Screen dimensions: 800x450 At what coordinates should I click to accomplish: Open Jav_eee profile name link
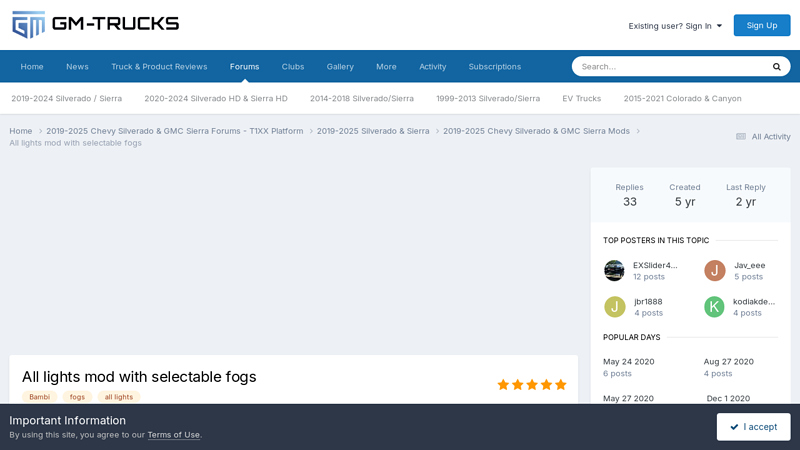[x=749, y=265]
